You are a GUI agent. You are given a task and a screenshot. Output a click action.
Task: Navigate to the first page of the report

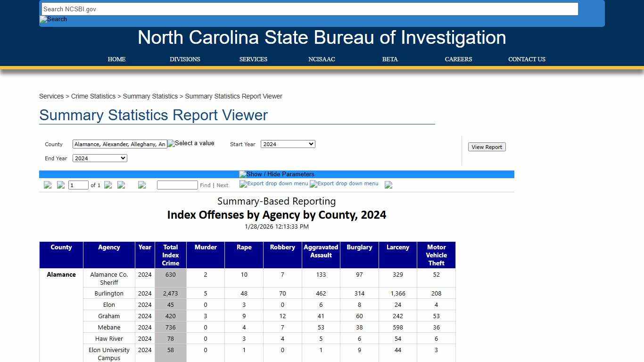coord(48,185)
